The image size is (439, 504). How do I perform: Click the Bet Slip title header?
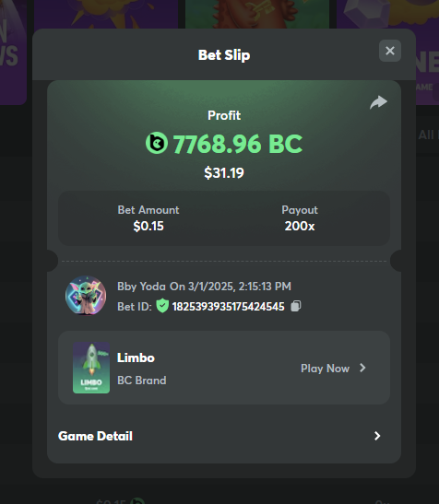click(224, 55)
